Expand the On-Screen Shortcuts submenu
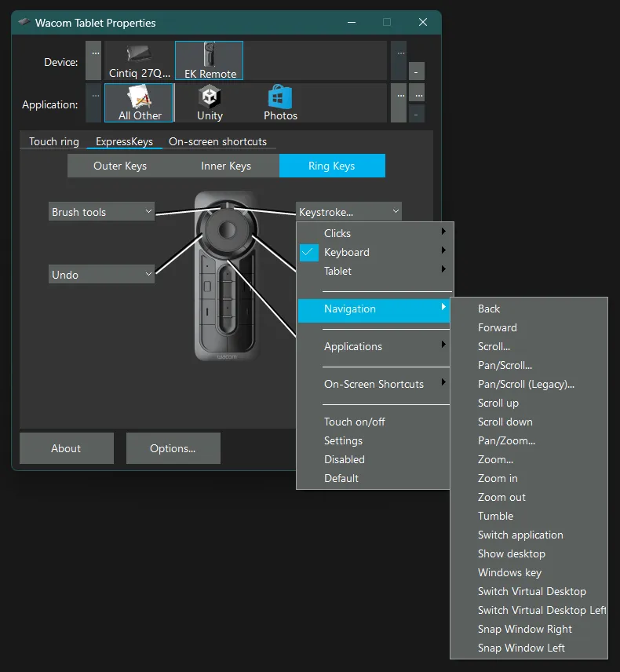 tap(374, 384)
